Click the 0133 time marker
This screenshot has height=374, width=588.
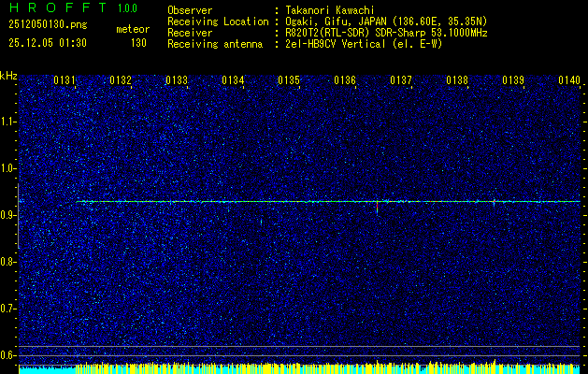177,80
